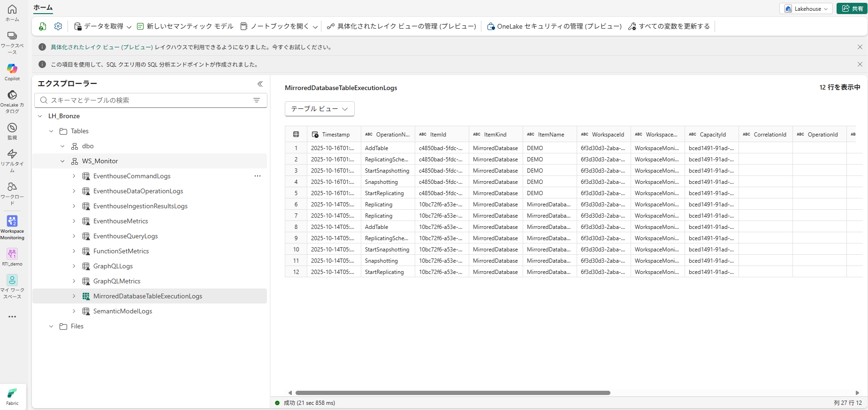
Task: Click the table grid select-all icon
Action: click(x=296, y=134)
